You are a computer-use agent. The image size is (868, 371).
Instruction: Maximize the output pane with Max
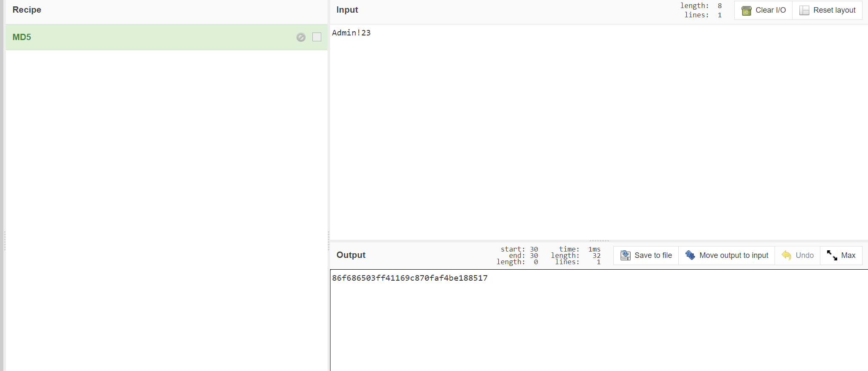841,255
